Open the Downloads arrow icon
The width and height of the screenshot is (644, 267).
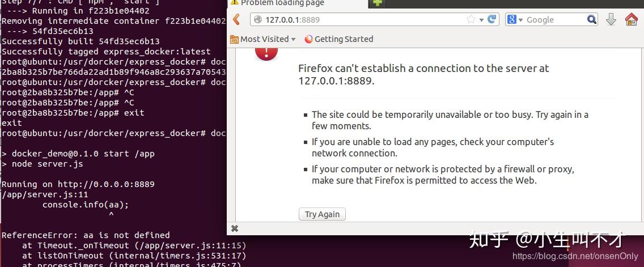click(611, 20)
